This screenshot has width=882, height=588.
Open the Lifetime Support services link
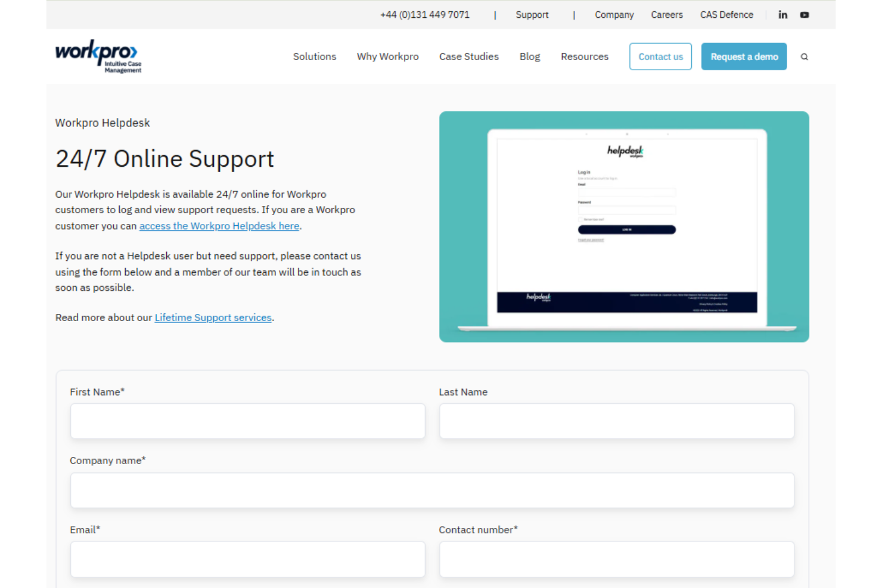pos(213,318)
